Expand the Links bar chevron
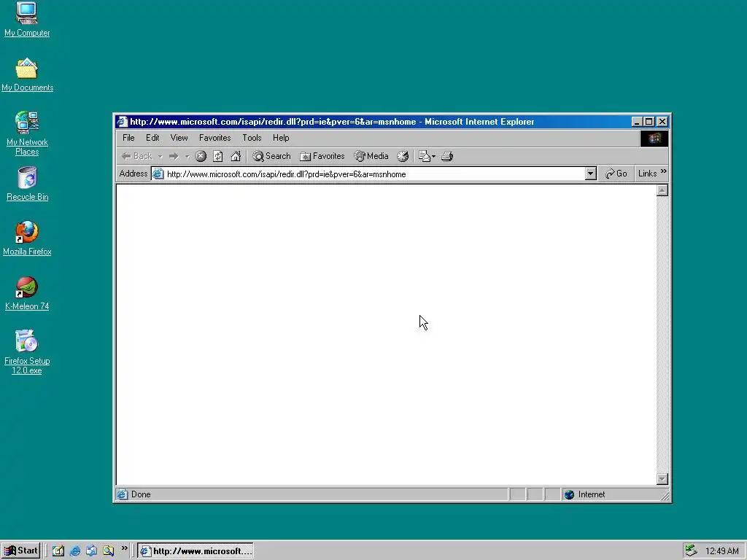747x560 pixels. (664, 171)
